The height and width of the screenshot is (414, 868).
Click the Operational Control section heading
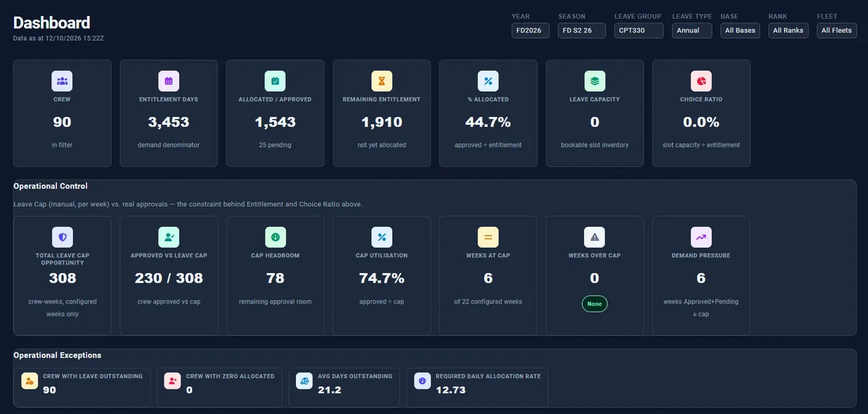tap(51, 186)
